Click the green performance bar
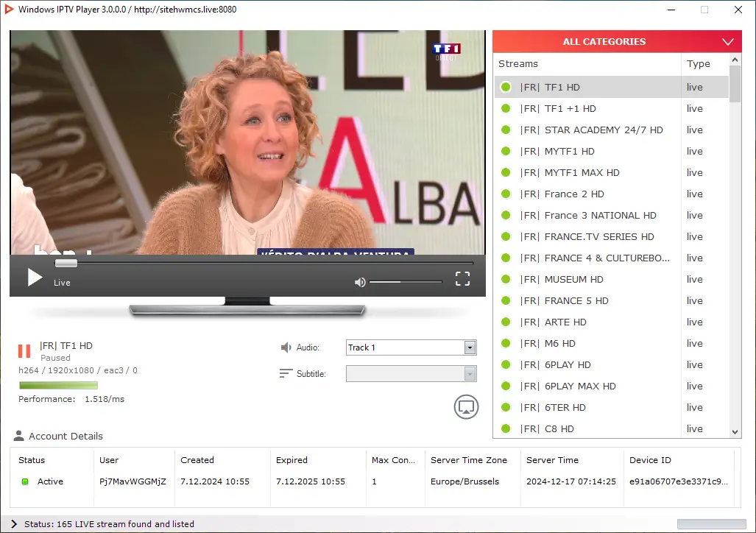 (x=58, y=386)
